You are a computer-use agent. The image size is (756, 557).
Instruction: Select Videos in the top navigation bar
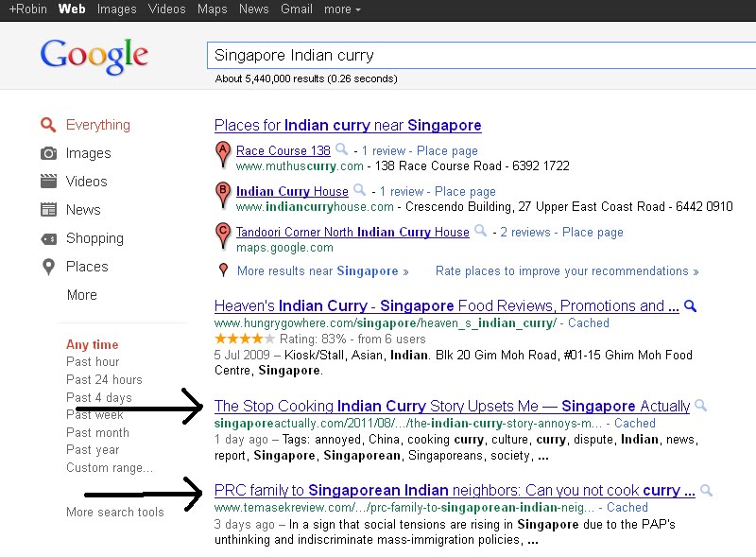click(x=167, y=9)
